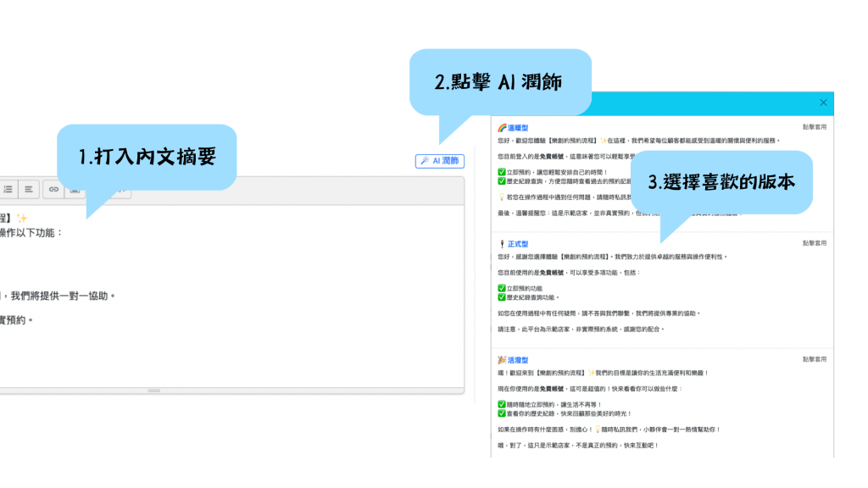Click the AI 潤飾 button

[x=439, y=161]
